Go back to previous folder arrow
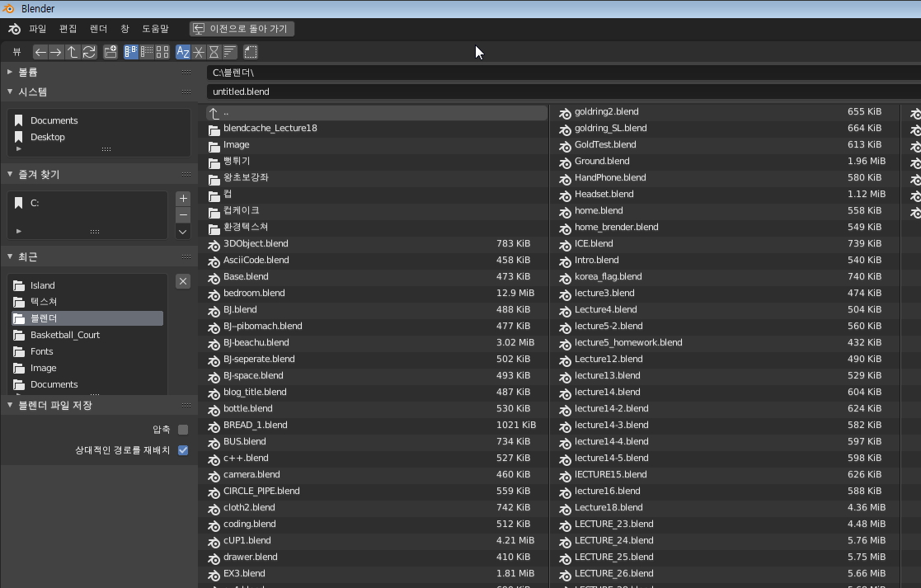Screen dimensions: 921x588 pos(40,52)
